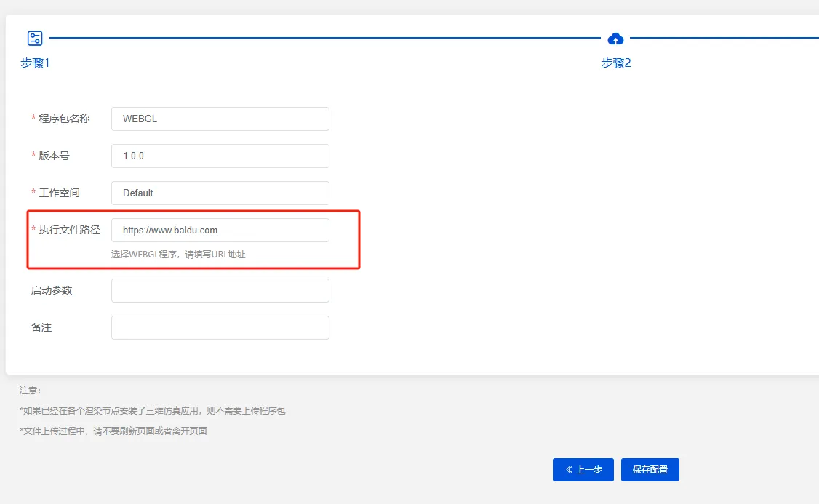819x504 pixels.
Task: Click the 版本号 field with 1.0.0
Action: pos(220,156)
